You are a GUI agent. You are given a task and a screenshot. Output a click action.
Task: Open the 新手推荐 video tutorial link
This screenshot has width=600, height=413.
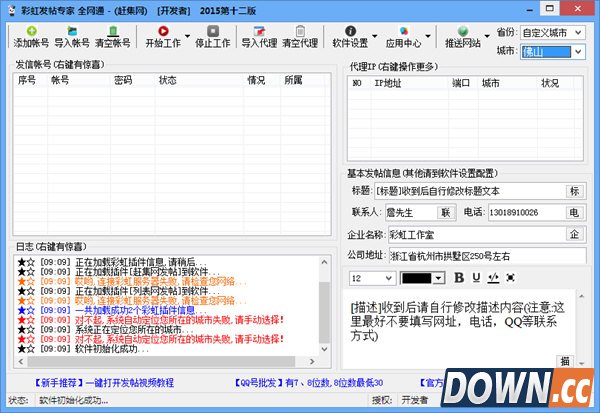(x=104, y=382)
